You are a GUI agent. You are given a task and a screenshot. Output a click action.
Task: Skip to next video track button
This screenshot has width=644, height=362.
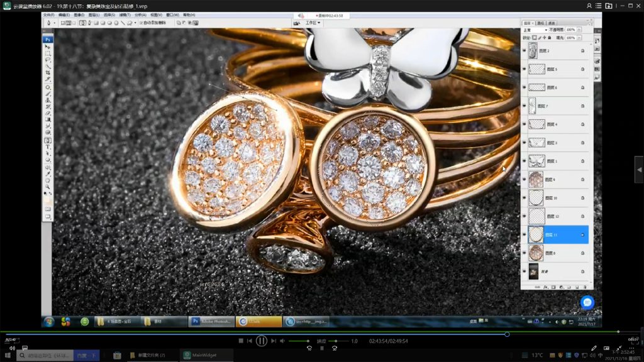click(x=275, y=341)
